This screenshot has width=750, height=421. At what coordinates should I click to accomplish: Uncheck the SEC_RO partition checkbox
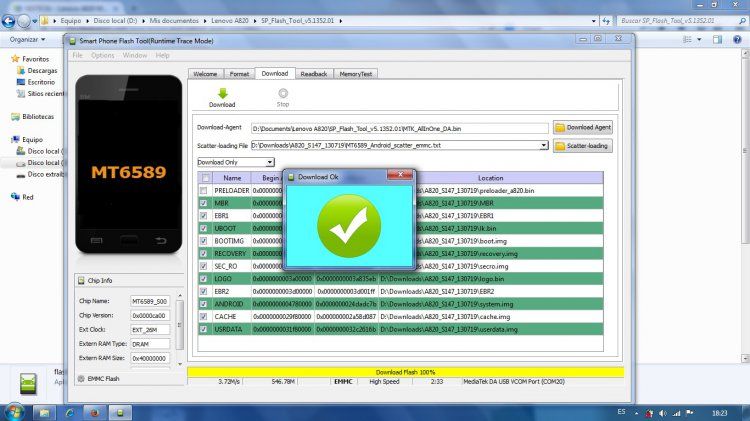(204, 266)
